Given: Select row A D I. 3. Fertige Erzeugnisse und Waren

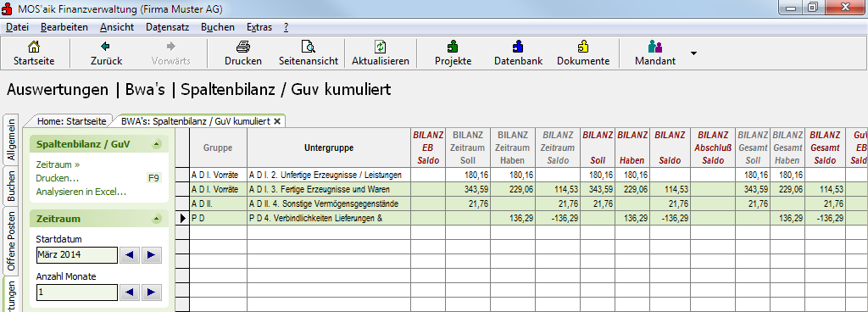Looking at the screenshot, I should pos(521,189).
